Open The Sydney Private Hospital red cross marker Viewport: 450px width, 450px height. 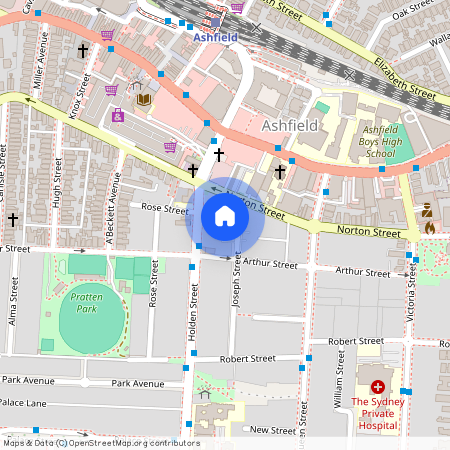tap(378, 387)
